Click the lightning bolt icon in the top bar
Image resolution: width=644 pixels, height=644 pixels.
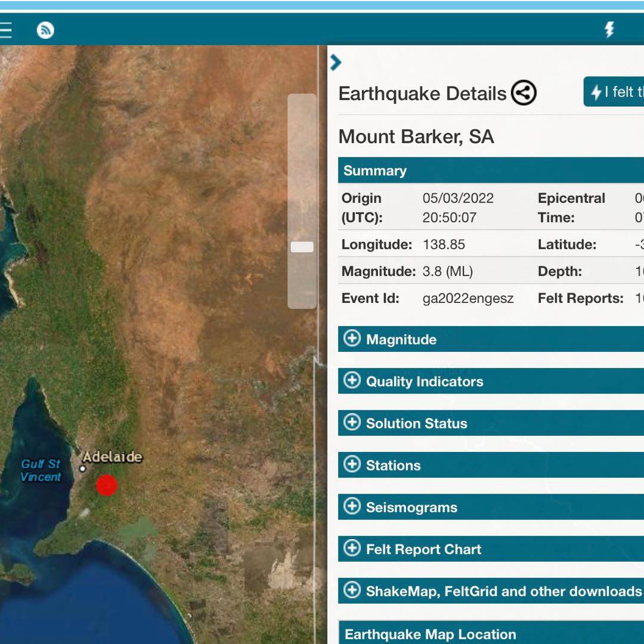tap(609, 30)
